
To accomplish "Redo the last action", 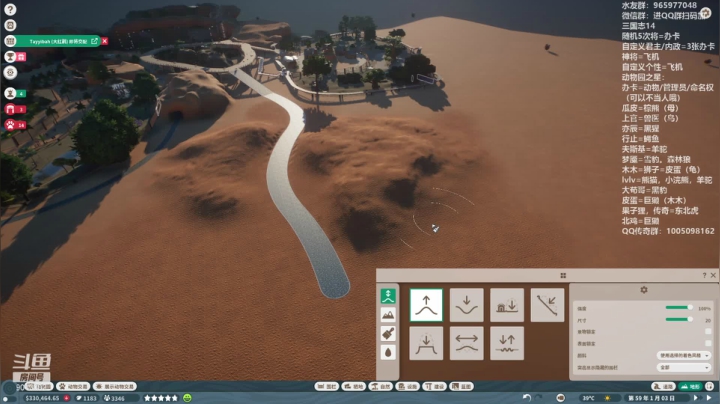I will [x=539, y=398].
